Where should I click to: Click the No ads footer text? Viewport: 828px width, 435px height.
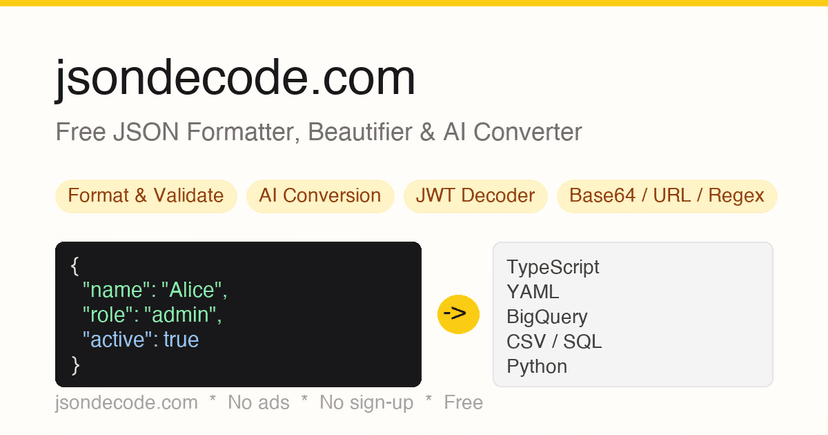click(x=258, y=403)
